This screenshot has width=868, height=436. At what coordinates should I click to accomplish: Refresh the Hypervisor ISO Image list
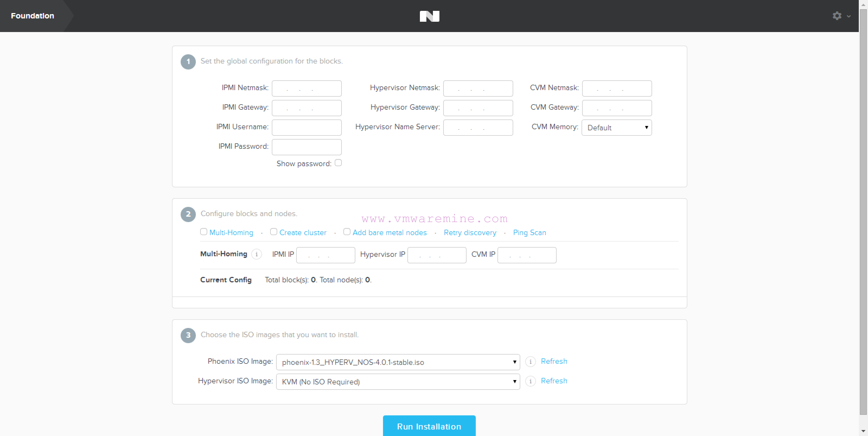coord(554,381)
